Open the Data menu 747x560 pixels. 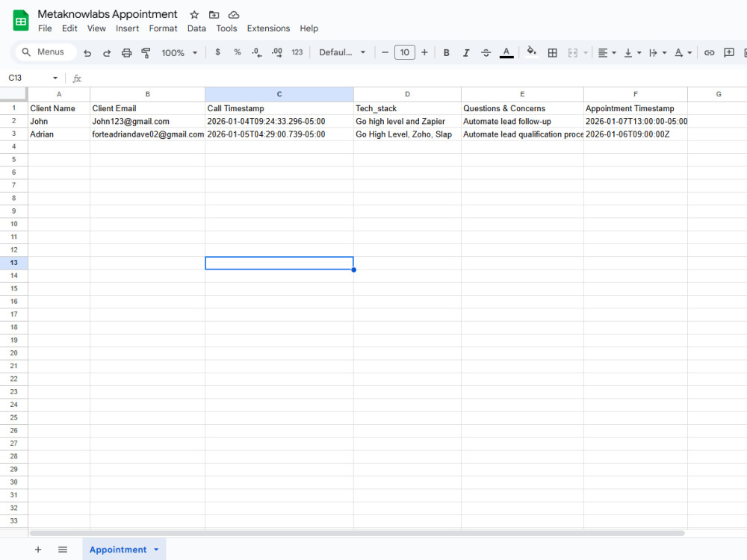coord(196,28)
